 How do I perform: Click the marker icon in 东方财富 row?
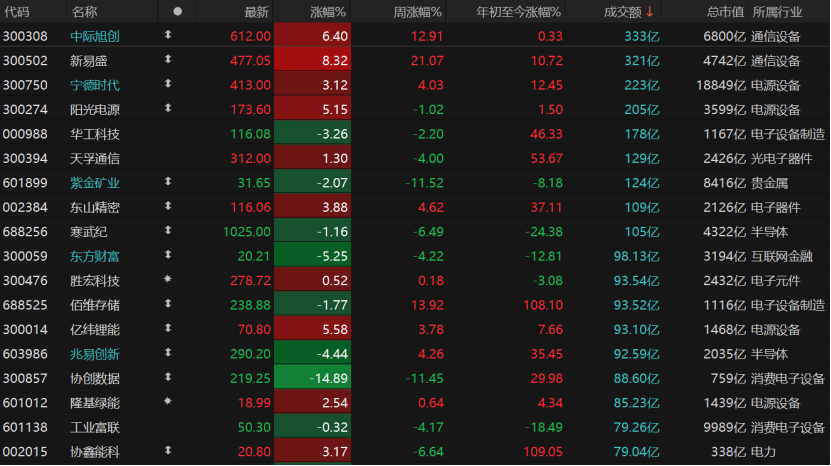168,256
